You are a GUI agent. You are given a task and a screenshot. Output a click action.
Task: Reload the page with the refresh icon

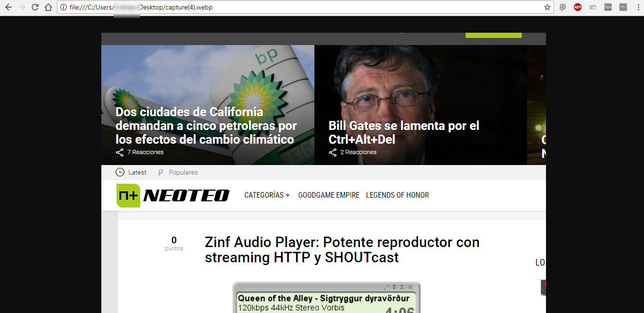pos(35,7)
